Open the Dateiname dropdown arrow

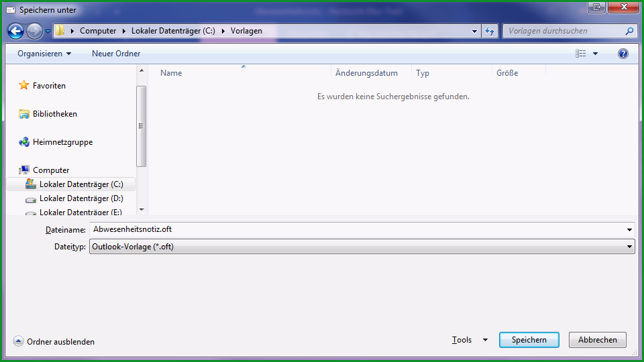(x=629, y=230)
